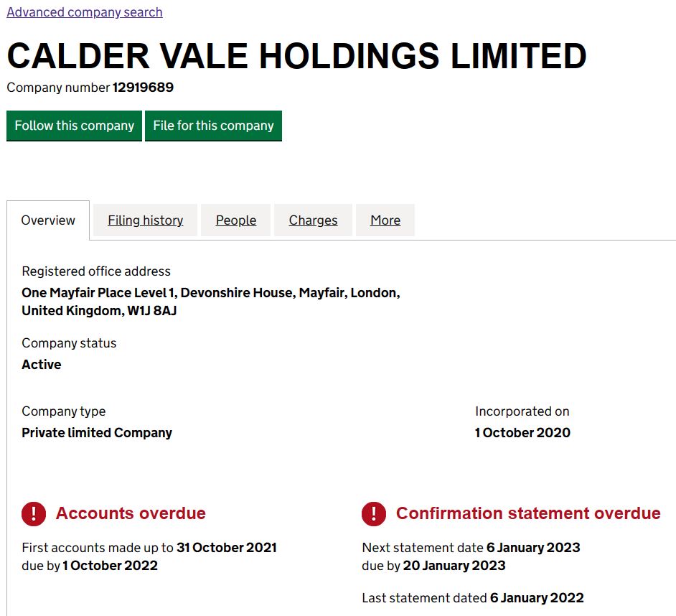Open the Advanced company search link

click(85, 12)
